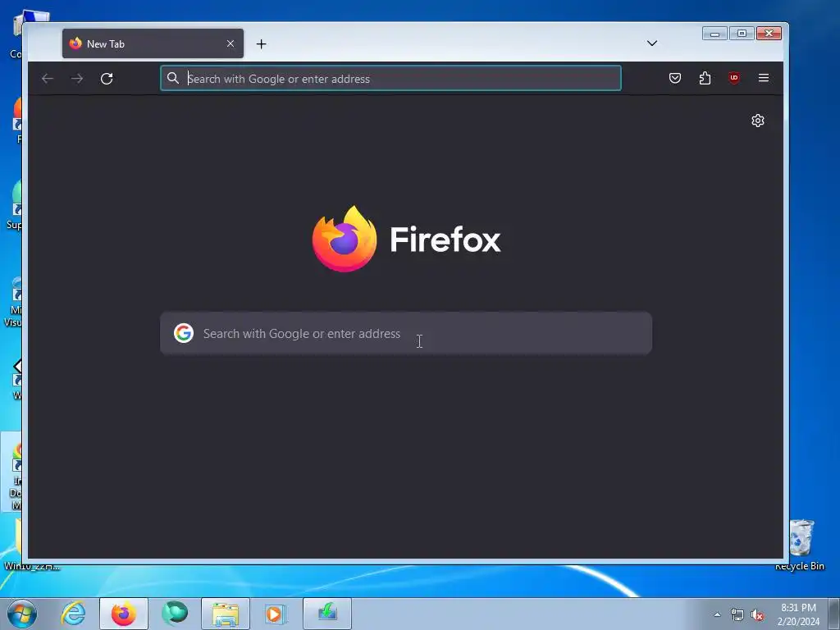Screen dimensions: 840x630
Task: Click the Show desktop strip at taskbar end
Action: coord(834,614)
